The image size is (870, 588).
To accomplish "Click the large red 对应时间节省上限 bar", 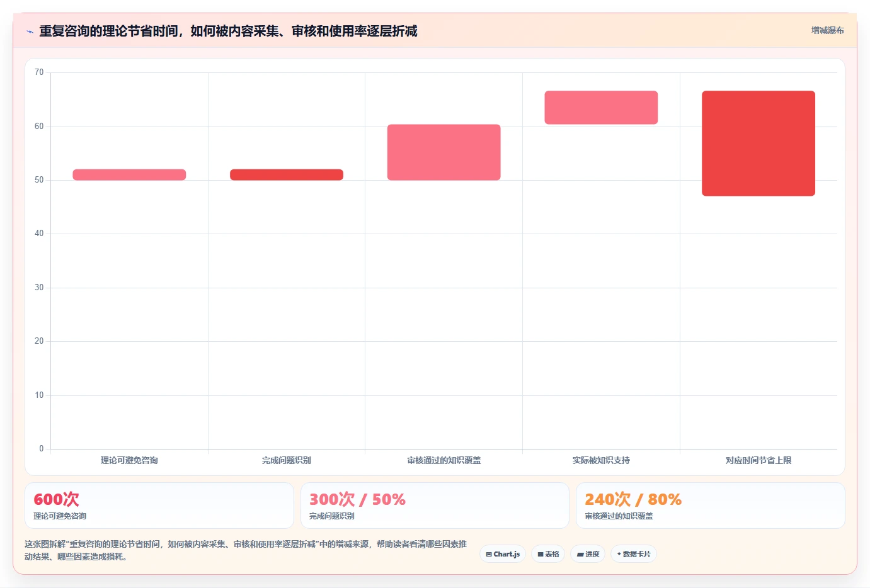I will 758,144.
